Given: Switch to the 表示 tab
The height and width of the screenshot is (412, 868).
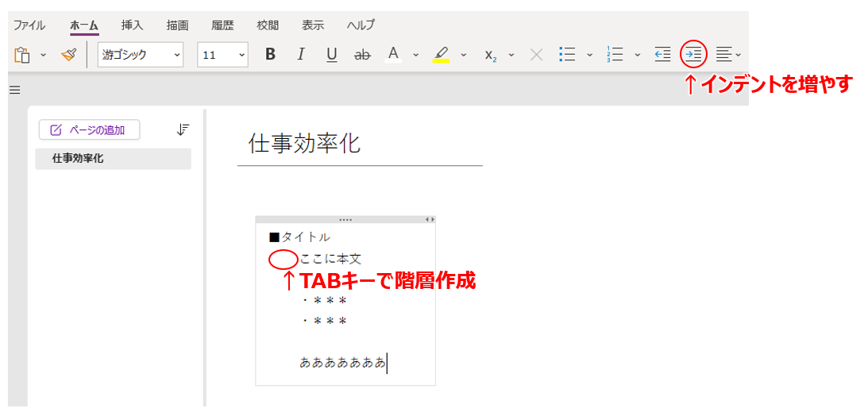Looking at the screenshot, I should [313, 25].
